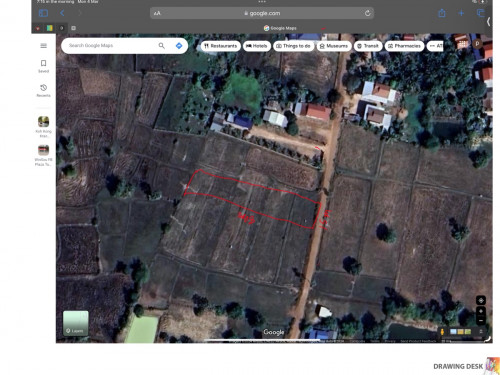Click the magnifier search icon
This screenshot has height=375, width=500.
tap(162, 46)
